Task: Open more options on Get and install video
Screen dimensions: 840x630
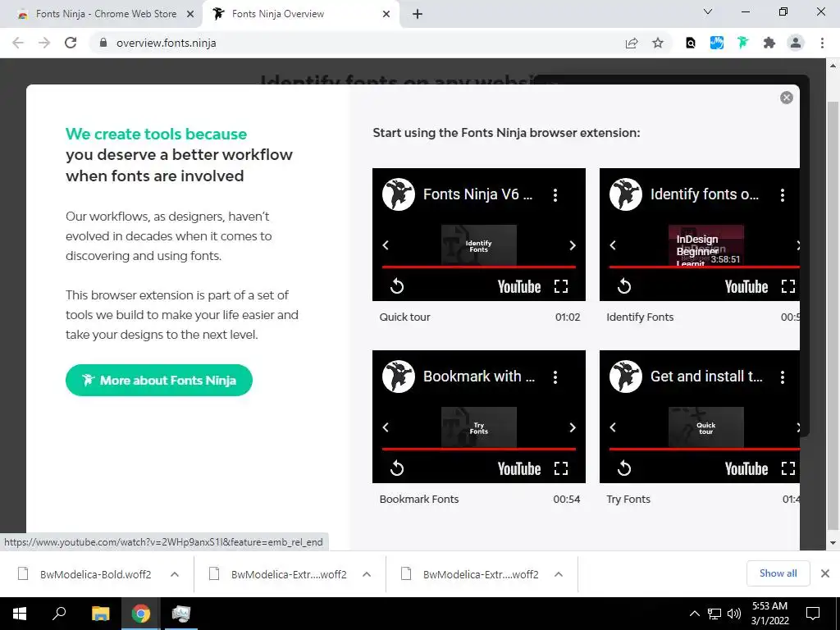Action: [x=783, y=377]
